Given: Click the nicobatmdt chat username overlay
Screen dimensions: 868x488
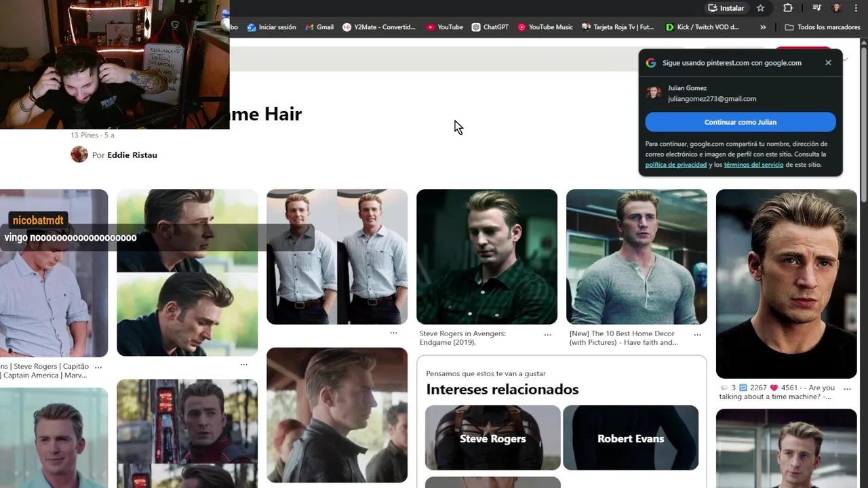Looking at the screenshot, I should [x=38, y=220].
